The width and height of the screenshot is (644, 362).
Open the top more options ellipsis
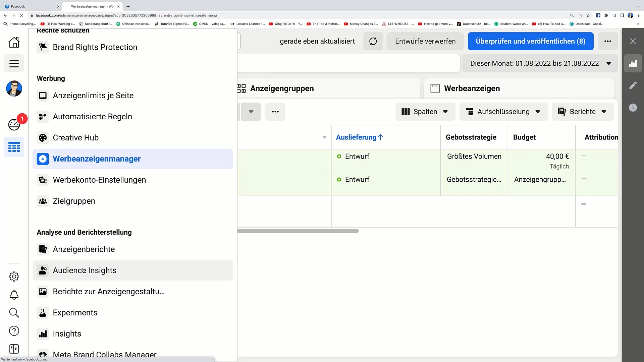[x=608, y=41]
